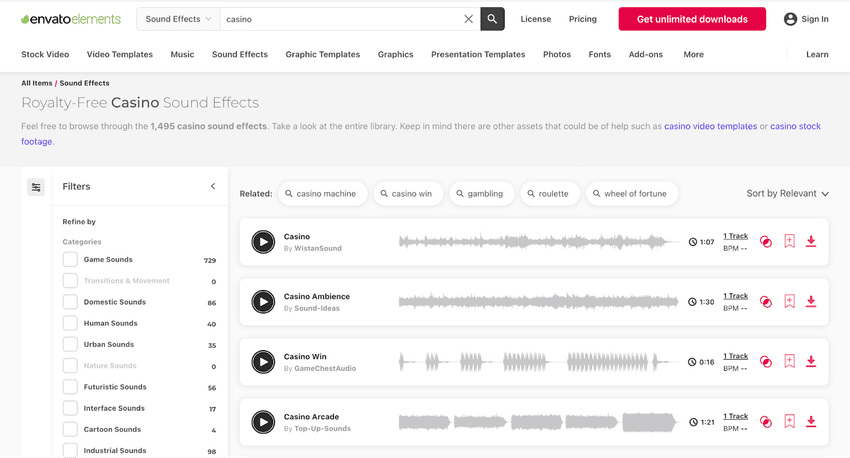Open Presentation Templates in navigation
Image resolution: width=850 pixels, height=458 pixels.
pos(478,54)
